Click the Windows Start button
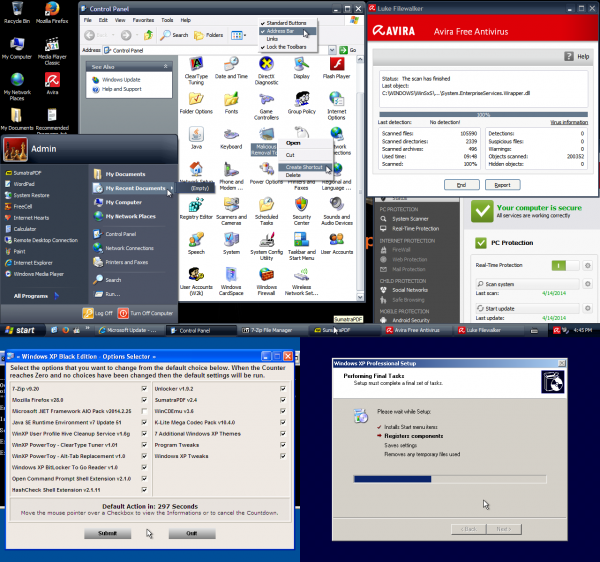Screen dimensions: 600x562 (x=21, y=329)
